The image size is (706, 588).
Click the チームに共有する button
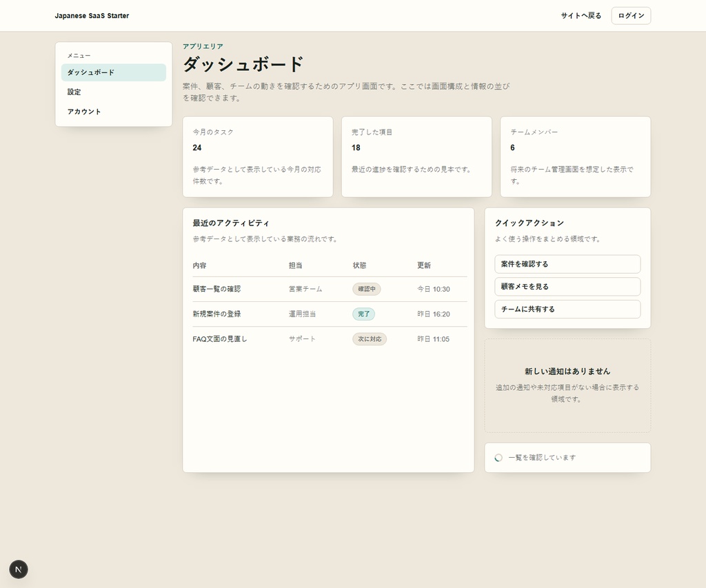pyautogui.click(x=567, y=309)
